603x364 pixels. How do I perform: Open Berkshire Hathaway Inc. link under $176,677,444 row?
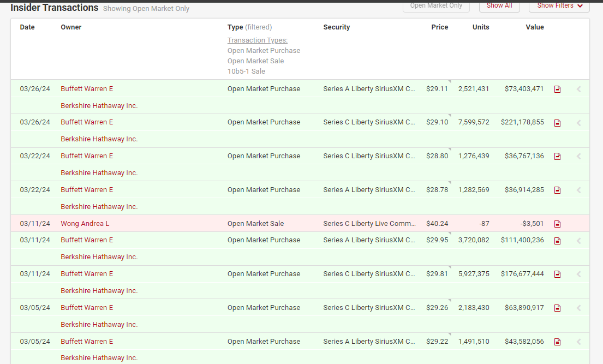pos(99,290)
